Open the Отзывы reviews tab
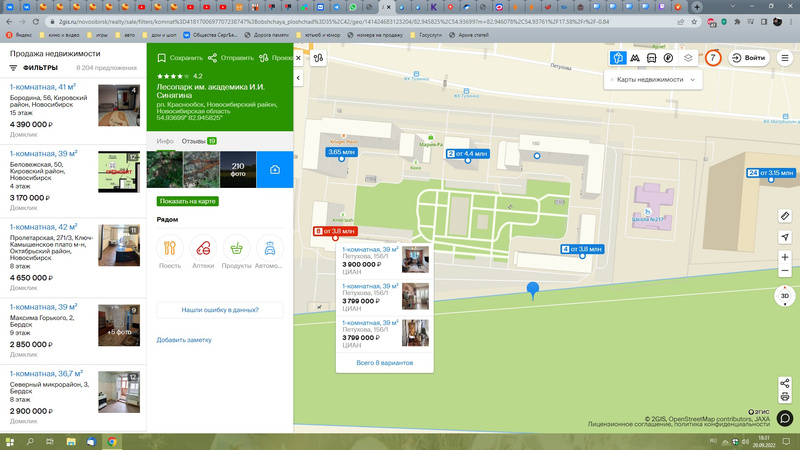The height and width of the screenshot is (450, 800). click(198, 141)
